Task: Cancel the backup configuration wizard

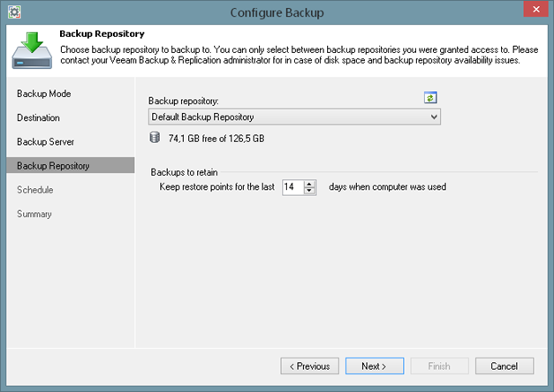Action: click(504, 366)
